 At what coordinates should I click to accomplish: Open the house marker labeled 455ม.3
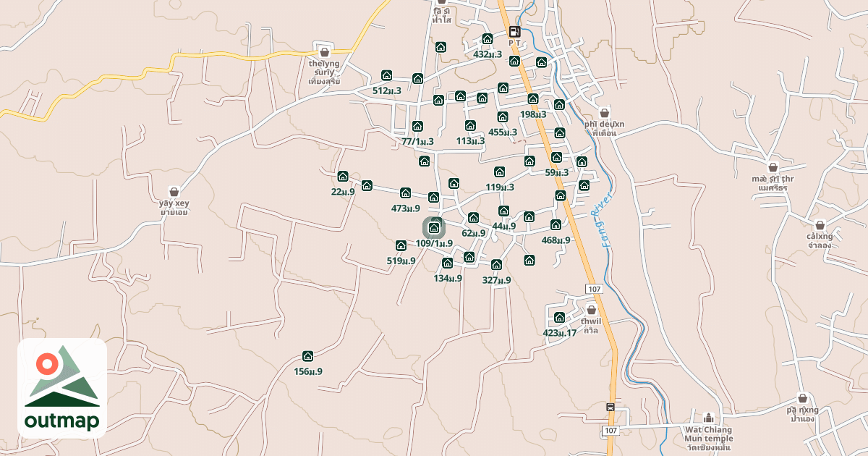(x=503, y=117)
